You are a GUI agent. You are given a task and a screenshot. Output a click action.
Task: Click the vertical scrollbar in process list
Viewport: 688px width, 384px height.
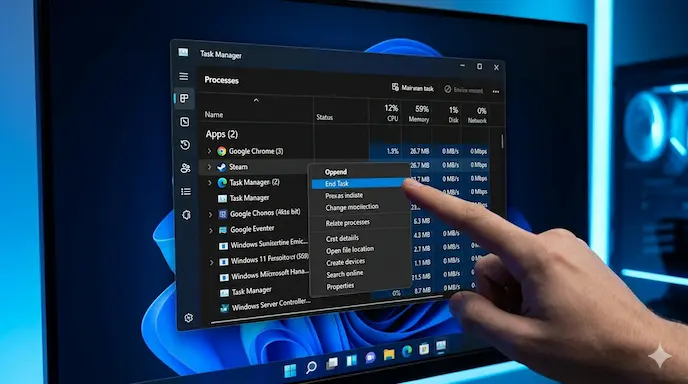point(502,141)
